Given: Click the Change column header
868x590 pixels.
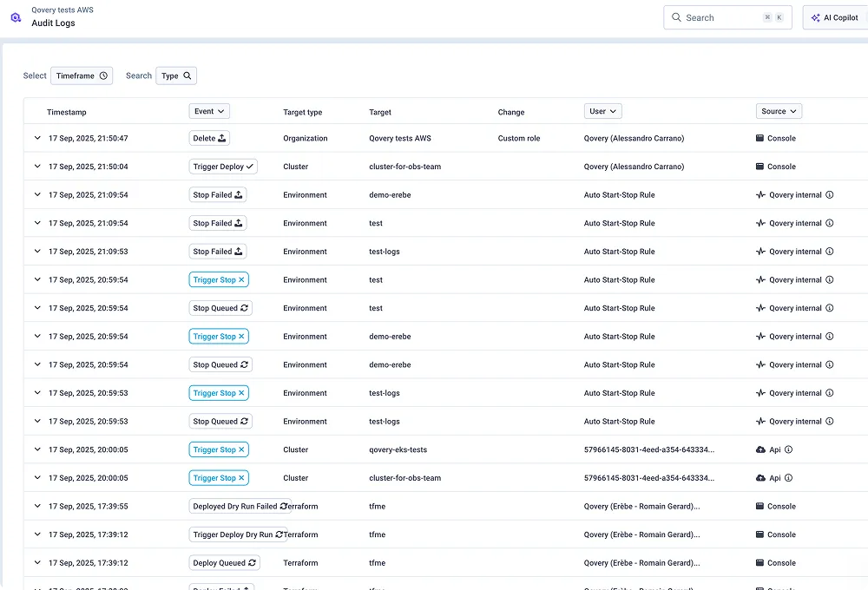Looking at the screenshot, I should (511, 112).
